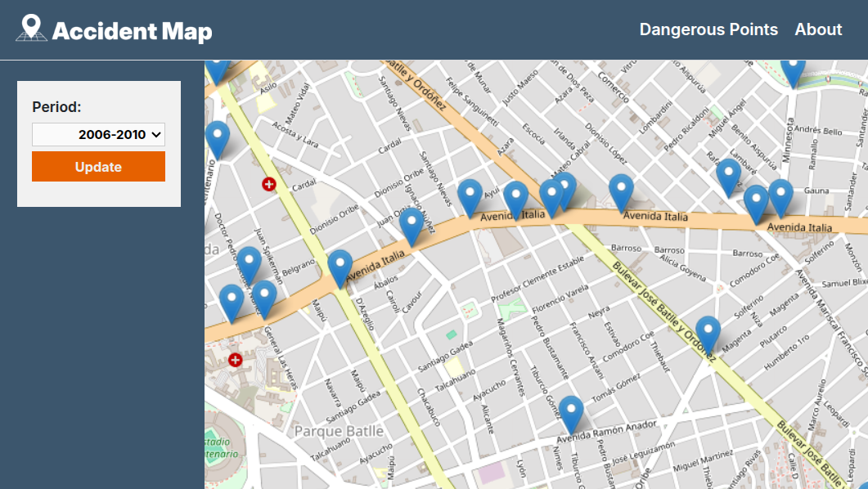This screenshot has width=868, height=489.
Task: Click the 'José Leguizamón' street label
Action: [x=644, y=452]
